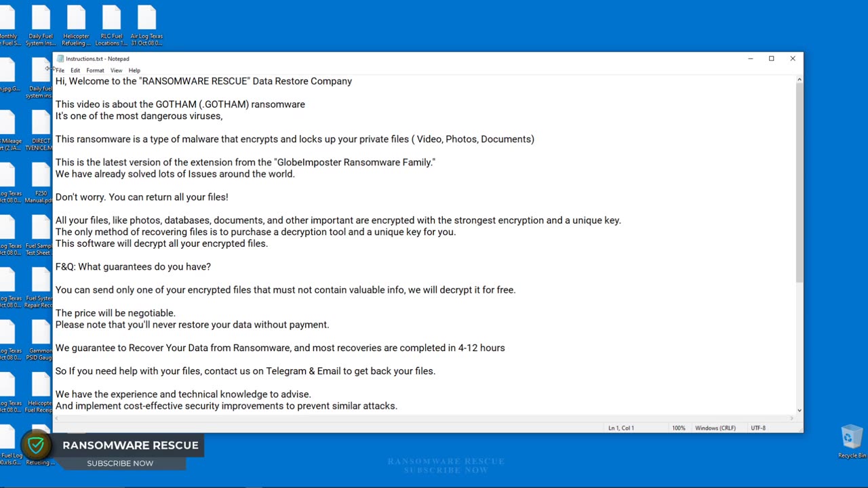Viewport: 868px width, 488px height.
Task: Click the vertical scrollbar down arrow
Action: [800, 410]
